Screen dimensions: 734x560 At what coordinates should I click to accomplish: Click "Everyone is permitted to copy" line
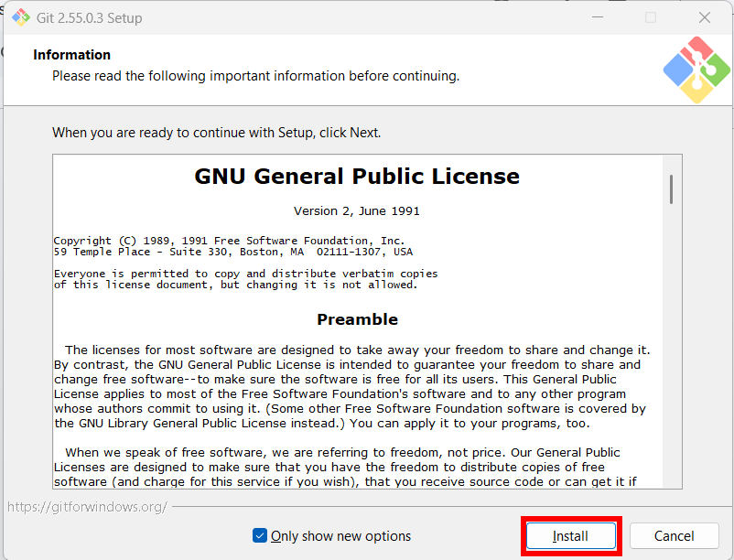coord(246,274)
